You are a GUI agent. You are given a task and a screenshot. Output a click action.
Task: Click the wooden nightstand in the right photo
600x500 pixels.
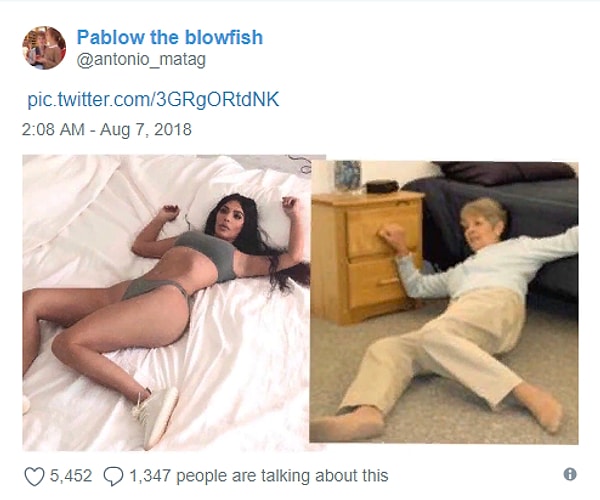365,258
